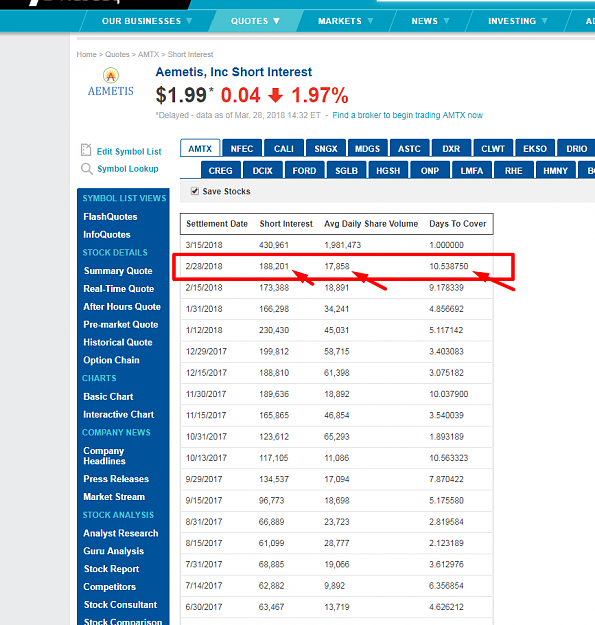Open Real-Time Quote in the sidebar
Viewport: 595px width, 625px height.
pos(119,289)
